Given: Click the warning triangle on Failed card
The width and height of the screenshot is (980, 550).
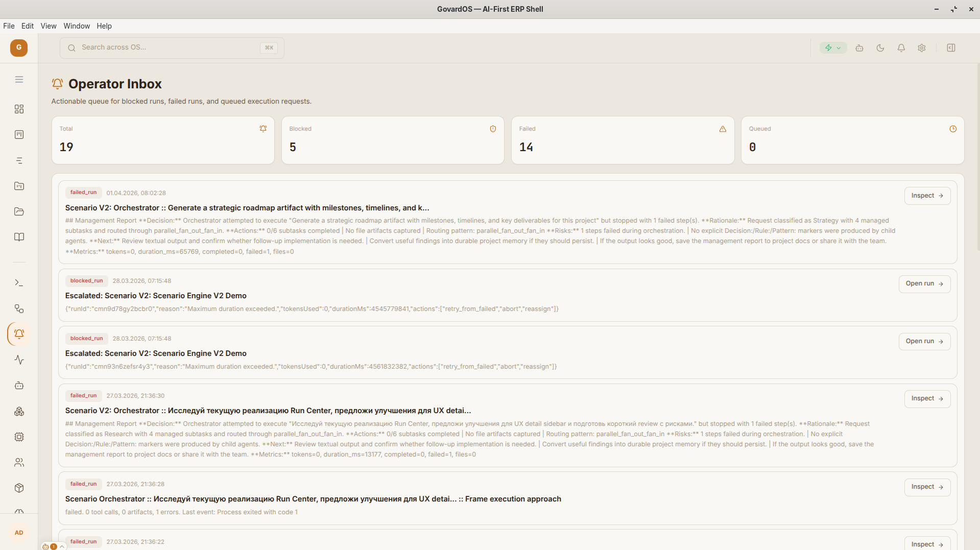Looking at the screenshot, I should 723,129.
